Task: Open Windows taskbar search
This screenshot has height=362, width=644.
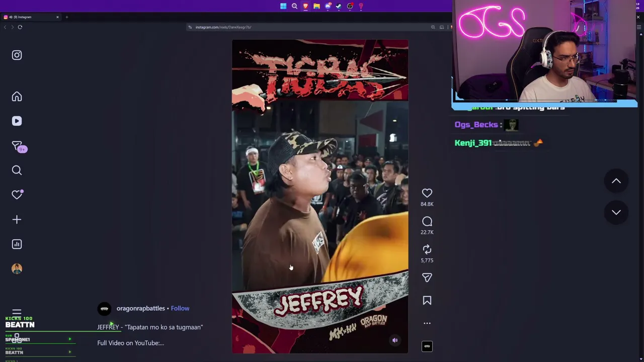Action: [294, 6]
